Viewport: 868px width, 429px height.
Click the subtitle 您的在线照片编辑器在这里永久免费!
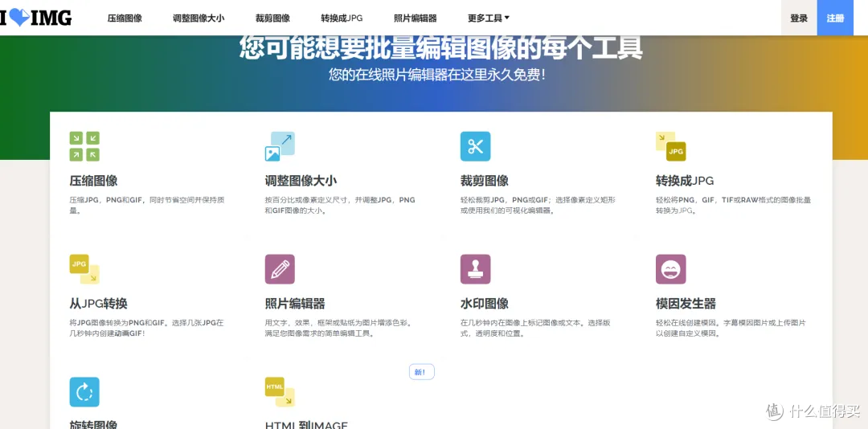[x=437, y=75]
